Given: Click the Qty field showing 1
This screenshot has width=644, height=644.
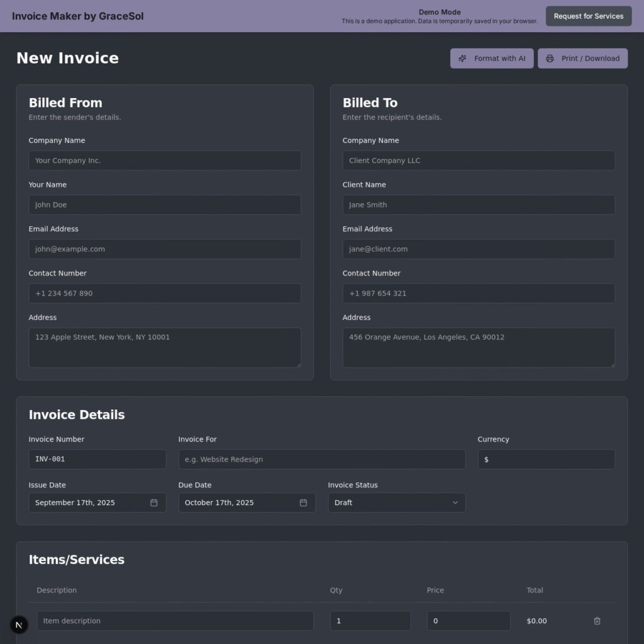Looking at the screenshot, I should click(370, 621).
